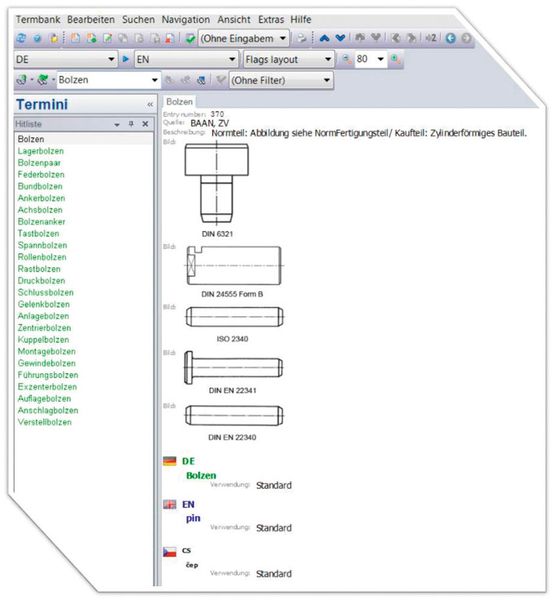Open the zoom level 80 dropdown
The height and width of the screenshot is (600, 553).
[370, 59]
